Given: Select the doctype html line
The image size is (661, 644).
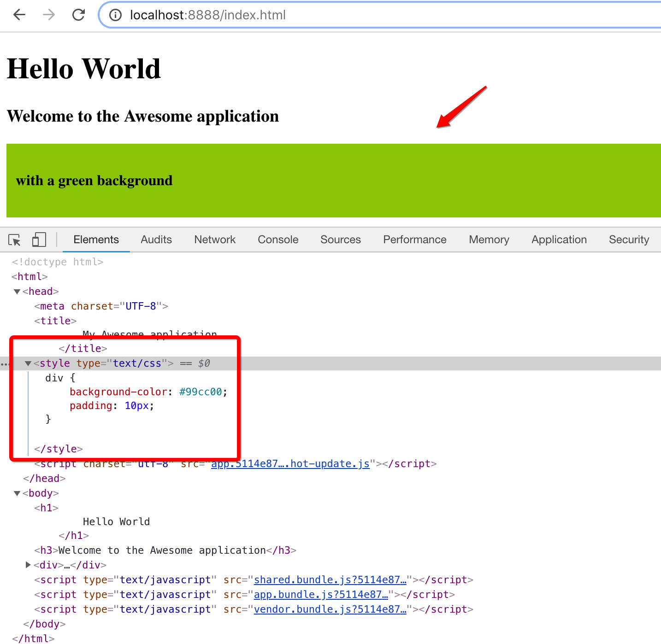Looking at the screenshot, I should [58, 262].
